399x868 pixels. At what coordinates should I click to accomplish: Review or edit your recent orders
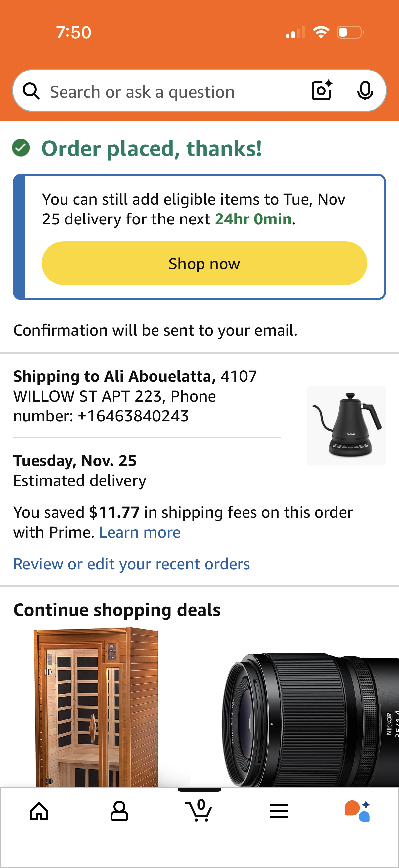coord(131,564)
